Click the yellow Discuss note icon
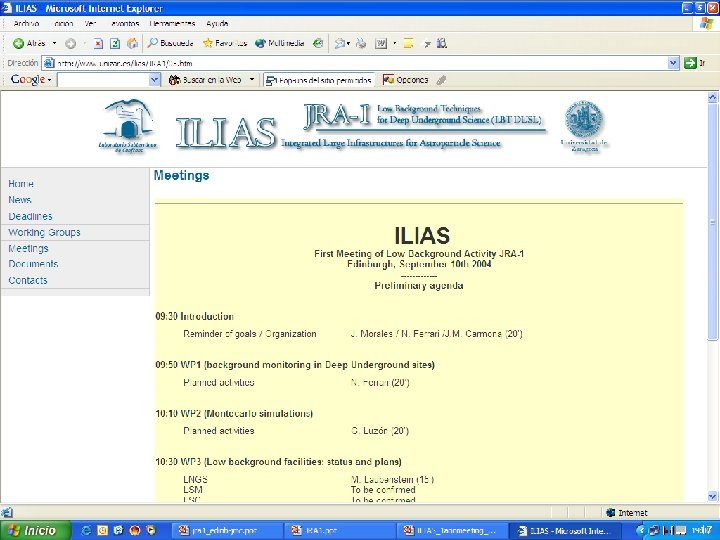Screen dimensions: 720x540 click(408, 44)
